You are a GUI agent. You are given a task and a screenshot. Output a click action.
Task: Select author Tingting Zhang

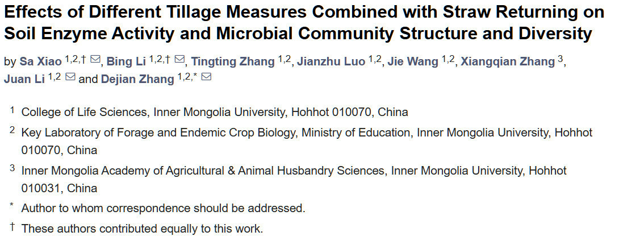pyautogui.click(x=233, y=61)
